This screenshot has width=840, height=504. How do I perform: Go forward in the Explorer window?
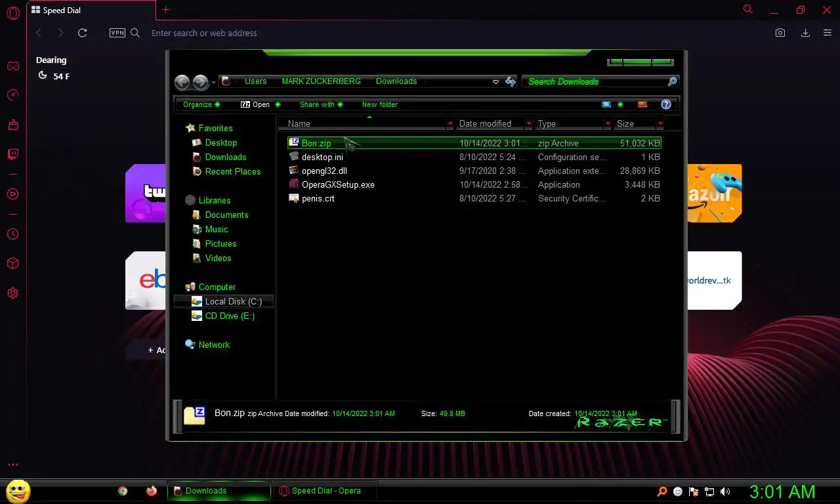click(201, 82)
